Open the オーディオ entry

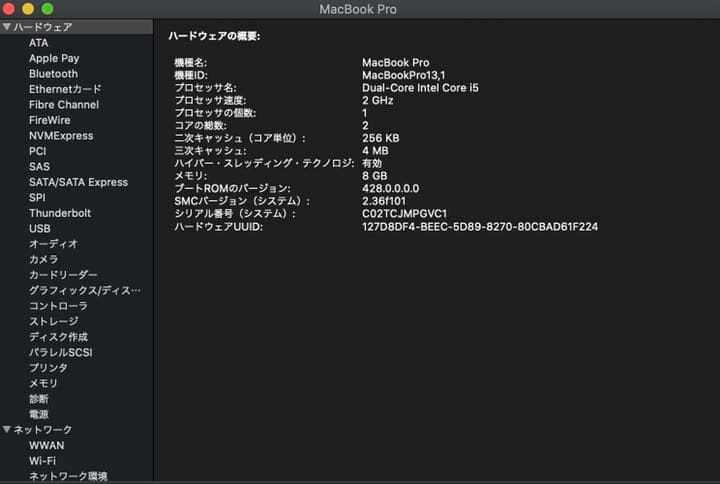tap(53, 244)
